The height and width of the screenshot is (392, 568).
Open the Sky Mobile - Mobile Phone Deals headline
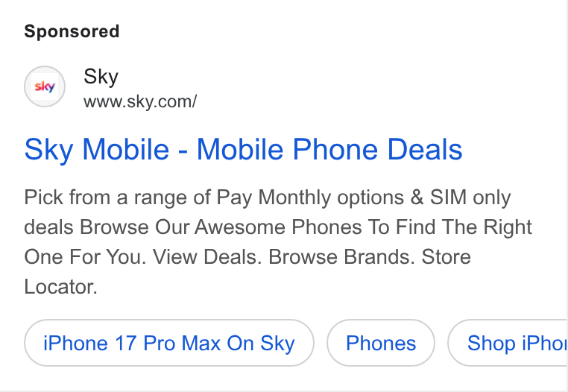click(244, 149)
